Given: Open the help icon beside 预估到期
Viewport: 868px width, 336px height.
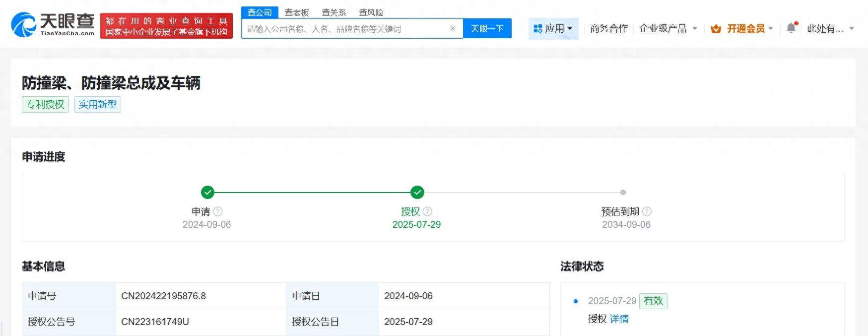Looking at the screenshot, I should point(647,211).
